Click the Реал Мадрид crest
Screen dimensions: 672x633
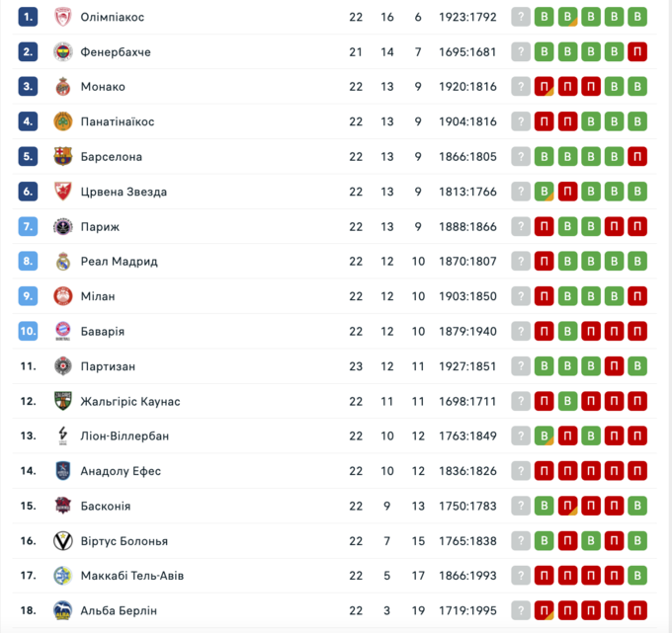(62, 262)
